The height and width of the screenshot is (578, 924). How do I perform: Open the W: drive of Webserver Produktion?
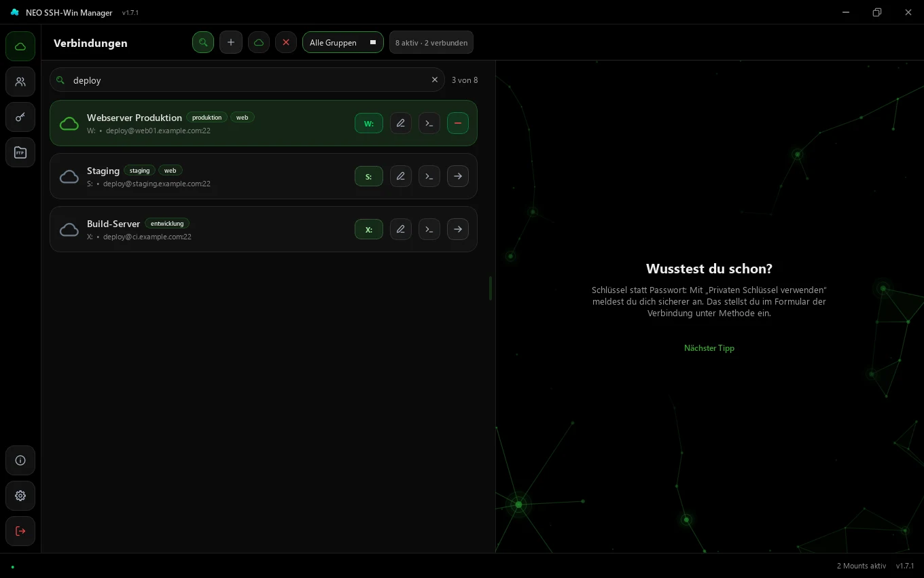pyautogui.click(x=369, y=123)
